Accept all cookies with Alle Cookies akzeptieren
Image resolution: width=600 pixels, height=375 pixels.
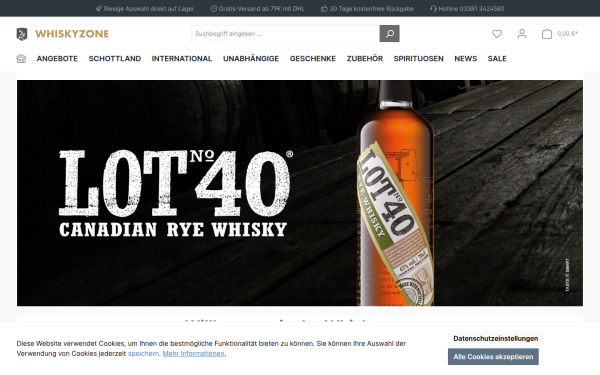click(493, 357)
